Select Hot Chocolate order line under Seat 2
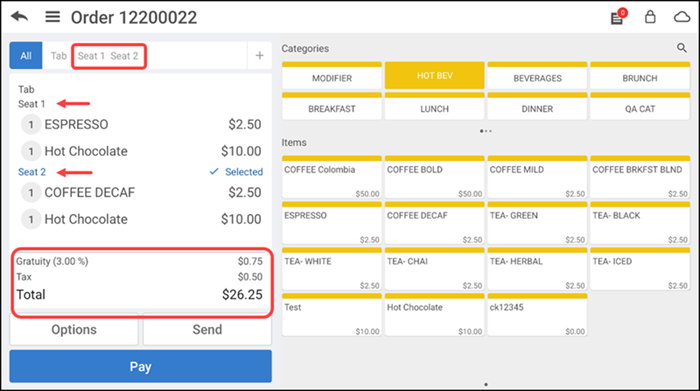 pyautogui.click(x=141, y=219)
